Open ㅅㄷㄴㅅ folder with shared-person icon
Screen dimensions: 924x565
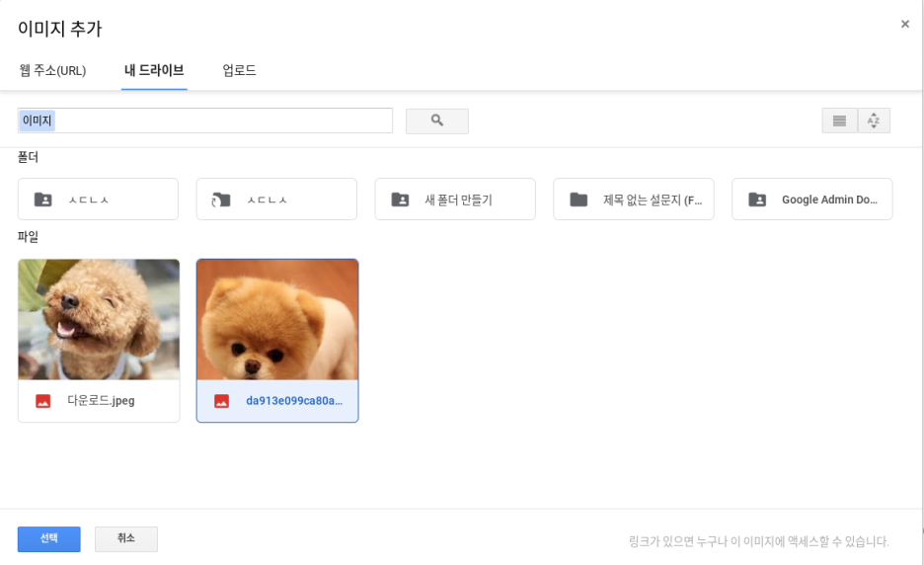click(98, 200)
